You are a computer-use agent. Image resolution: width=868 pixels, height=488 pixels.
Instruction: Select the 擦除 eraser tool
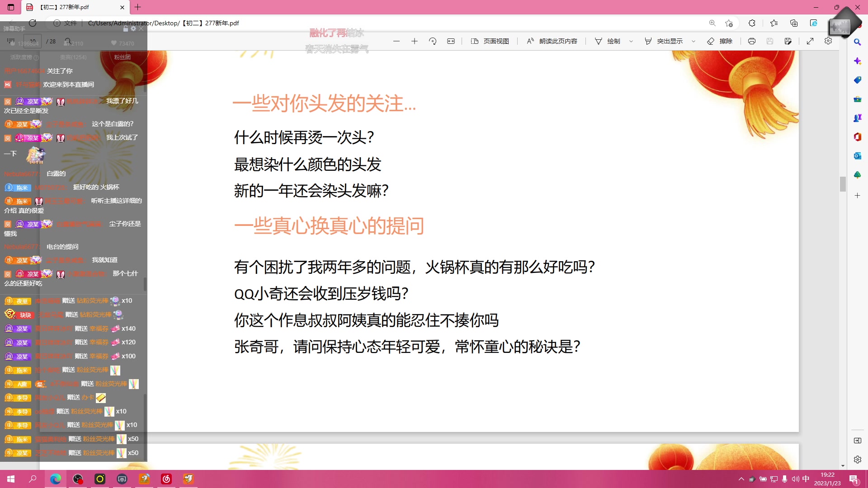click(x=720, y=41)
